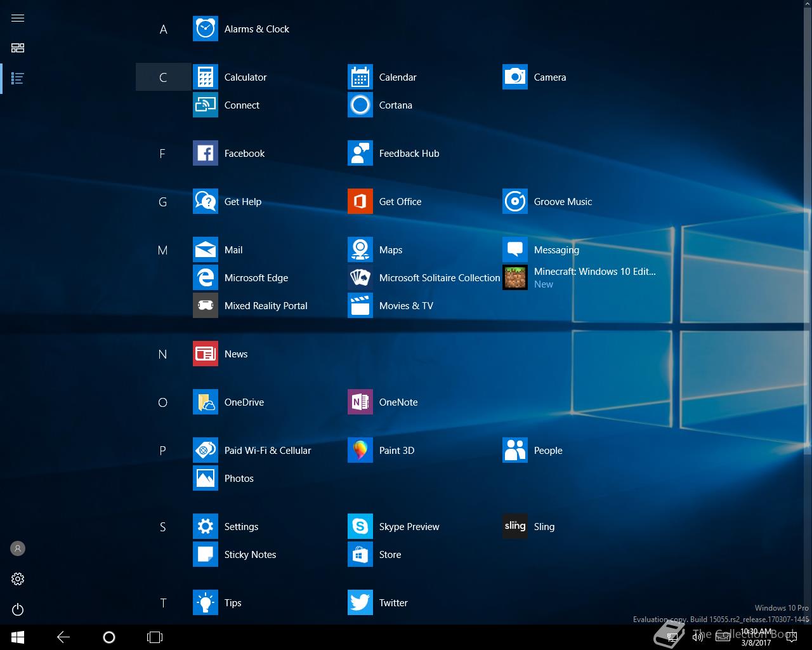Switch to pinned tiles view
The image size is (812, 650).
click(x=18, y=48)
